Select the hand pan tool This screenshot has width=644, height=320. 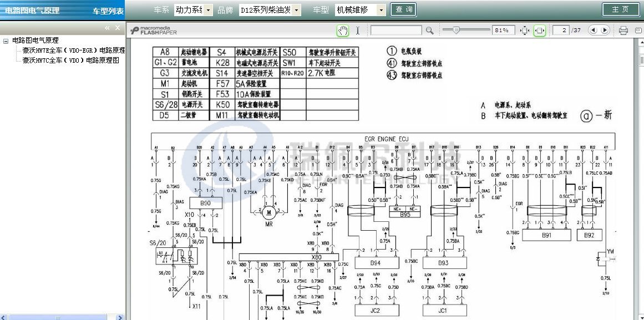343,31
